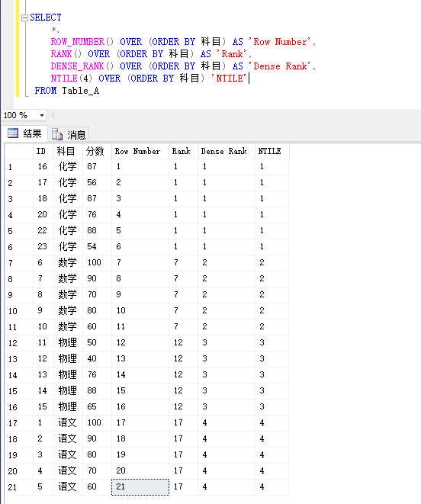This screenshot has width=421, height=504.
Task: Select row header 21 in the results grid
Action: [x=18, y=487]
